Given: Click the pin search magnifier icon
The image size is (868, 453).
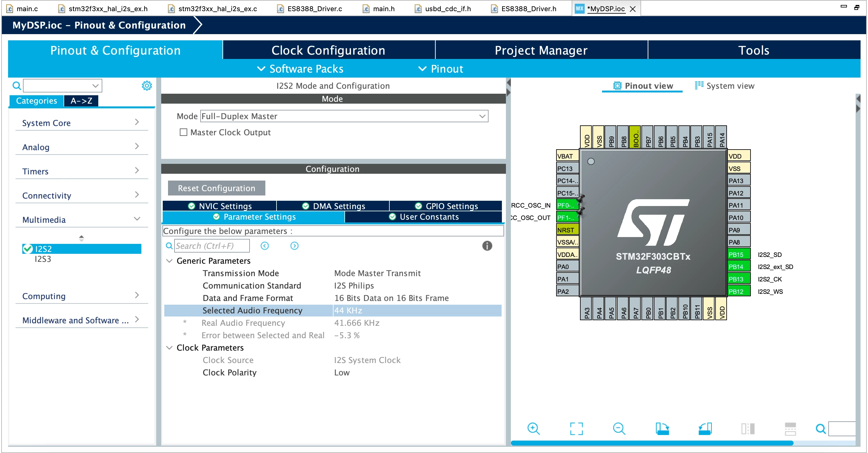Looking at the screenshot, I should tap(821, 429).
